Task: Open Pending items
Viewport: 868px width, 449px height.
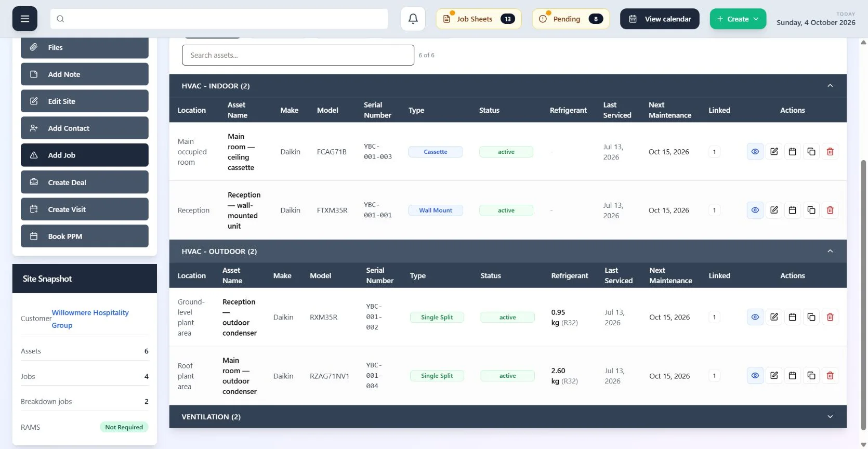Action: pyautogui.click(x=571, y=19)
